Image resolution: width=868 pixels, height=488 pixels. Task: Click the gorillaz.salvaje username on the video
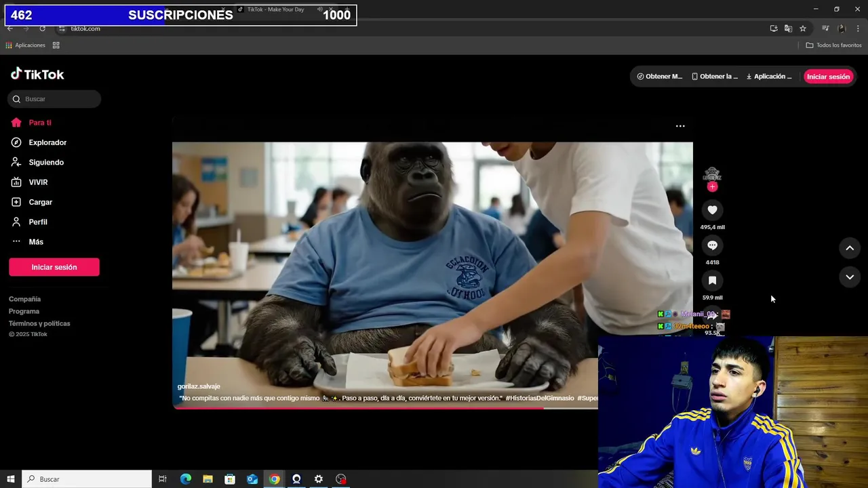click(x=199, y=386)
